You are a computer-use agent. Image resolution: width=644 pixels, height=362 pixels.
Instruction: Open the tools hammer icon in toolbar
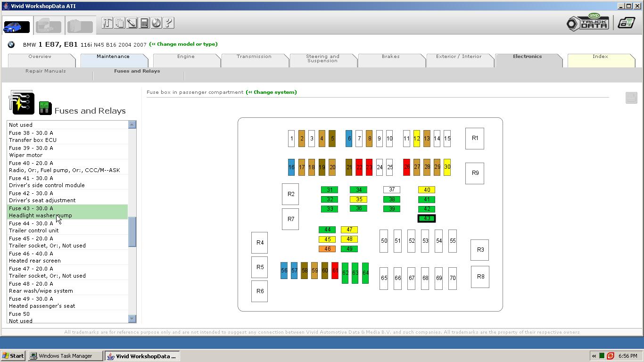107,23
